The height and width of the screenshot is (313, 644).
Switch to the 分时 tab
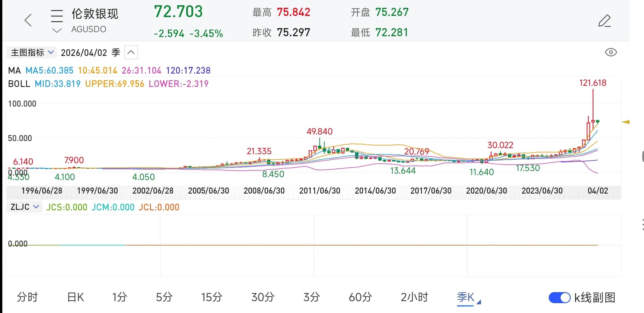(28, 297)
